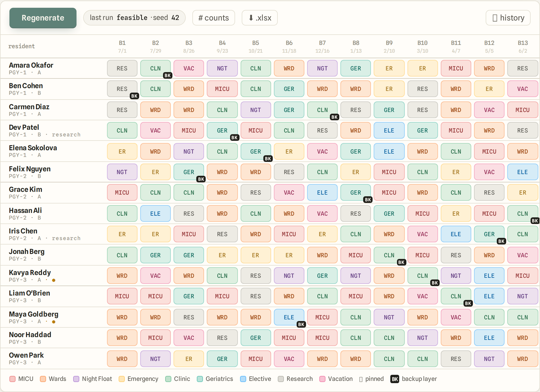Screen dimensions: 540x392
Task: Click the Wards legend color swatch
Action: [x=43, y=379]
